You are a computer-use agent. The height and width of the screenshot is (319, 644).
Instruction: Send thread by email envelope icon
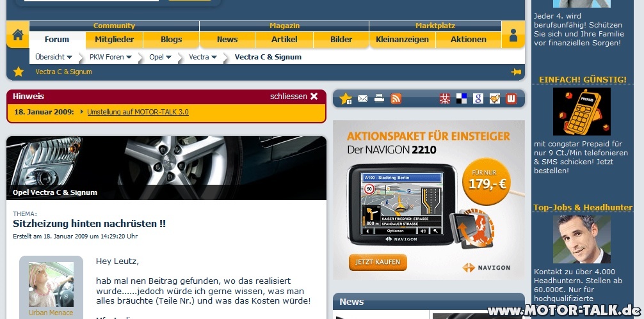362,98
